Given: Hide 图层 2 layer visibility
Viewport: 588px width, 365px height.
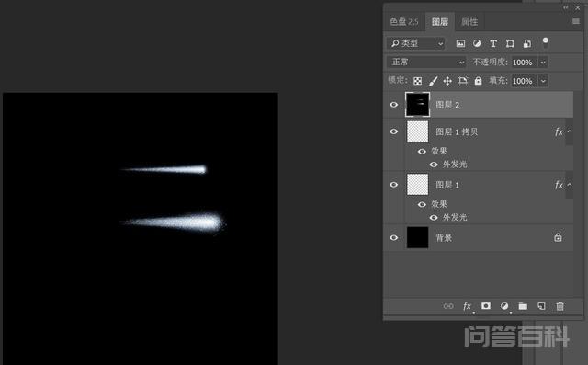Looking at the screenshot, I should click(x=394, y=105).
